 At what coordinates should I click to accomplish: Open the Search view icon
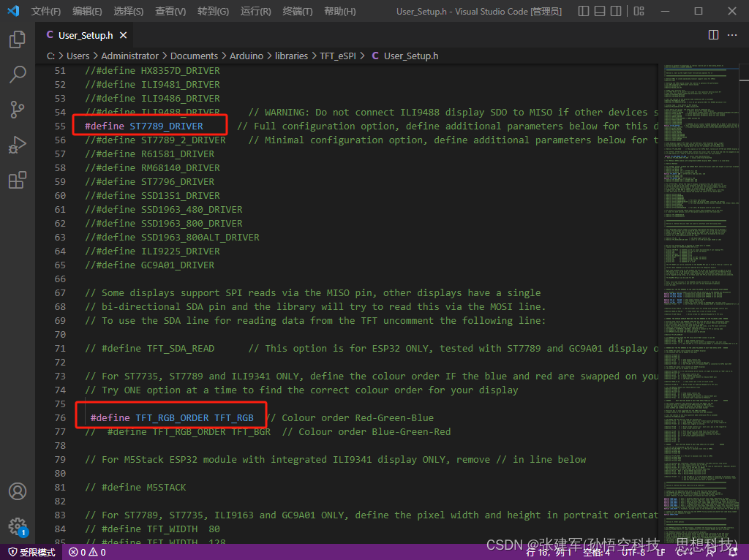(x=17, y=75)
